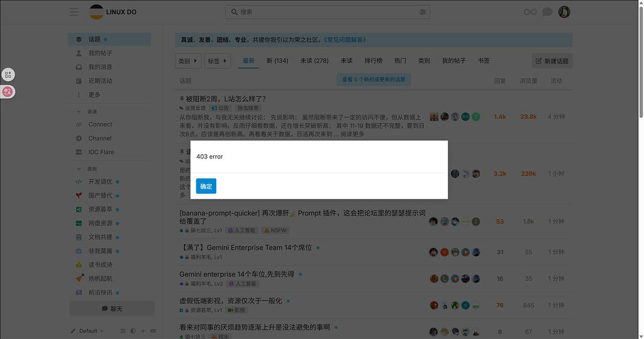Click the floating grid-plus extension icon
Viewport: 644px width, 339px height.
8,75
